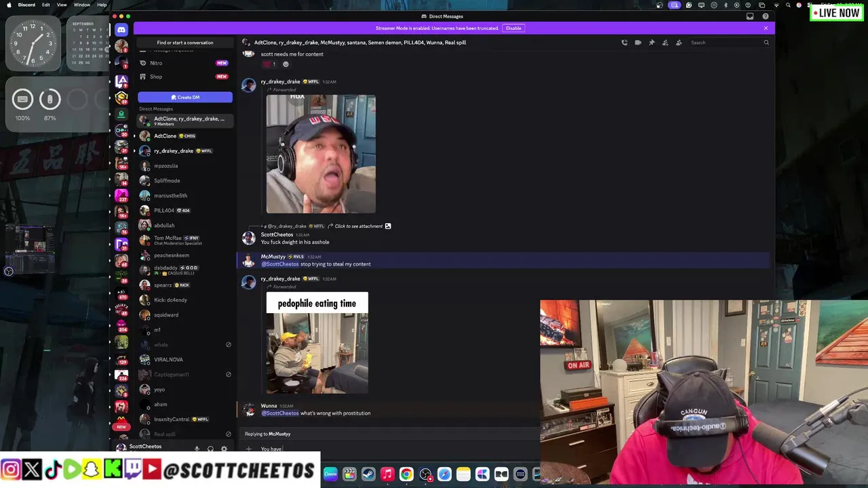
Task: Open pedophile eating time image
Action: pyautogui.click(x=317, y=343)
